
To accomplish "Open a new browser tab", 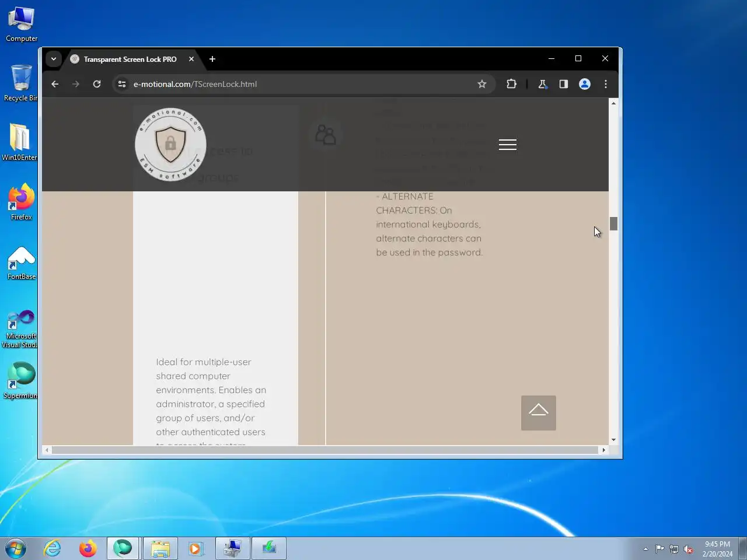I will click(x=212, y=59).
